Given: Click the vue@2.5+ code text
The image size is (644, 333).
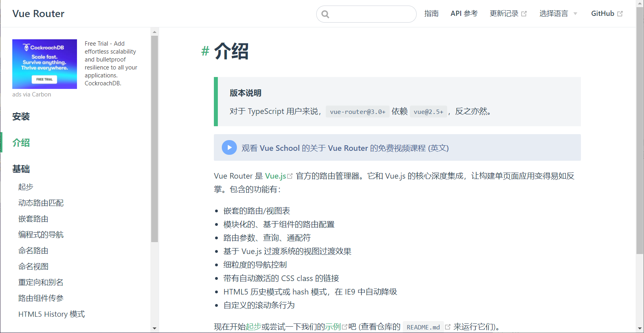Looking at the screenshot, I should (429, 112).
